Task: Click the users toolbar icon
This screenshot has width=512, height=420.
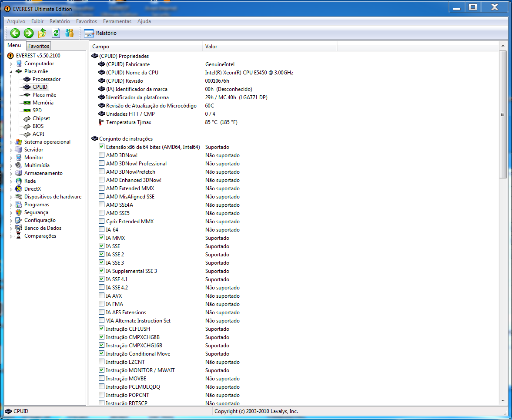Action: click(x=69, y=33)
